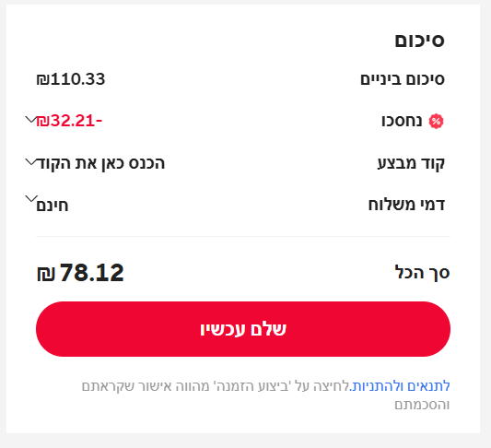
Task: Click the shekel sign beside the total
Action: (x=46, y=274)
